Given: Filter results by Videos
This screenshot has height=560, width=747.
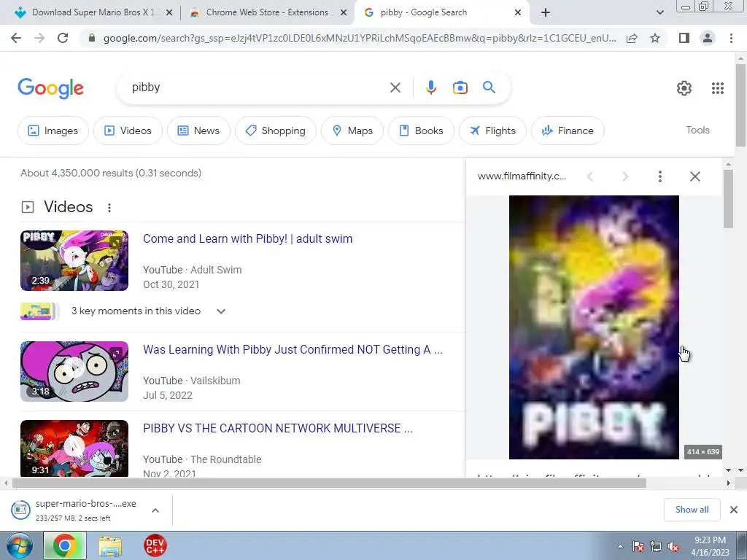Looking at the screenshot, I should point(128,131).
